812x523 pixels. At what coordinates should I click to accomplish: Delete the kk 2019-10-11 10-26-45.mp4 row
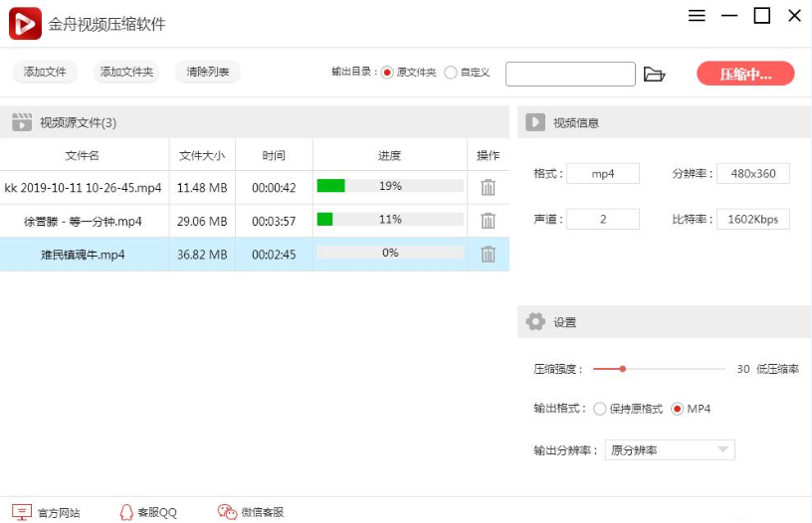(488, 187)
